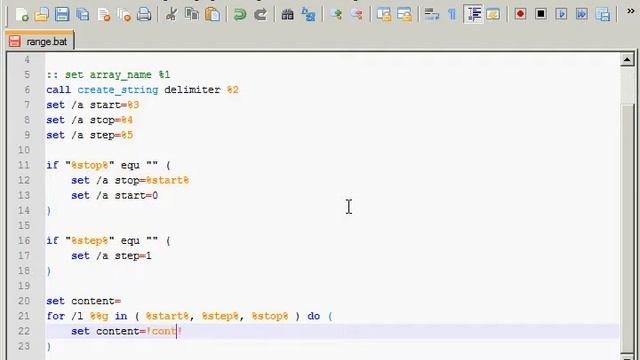Cut selection with the scissors icon
640x360 pixels.
coord(171,15)
